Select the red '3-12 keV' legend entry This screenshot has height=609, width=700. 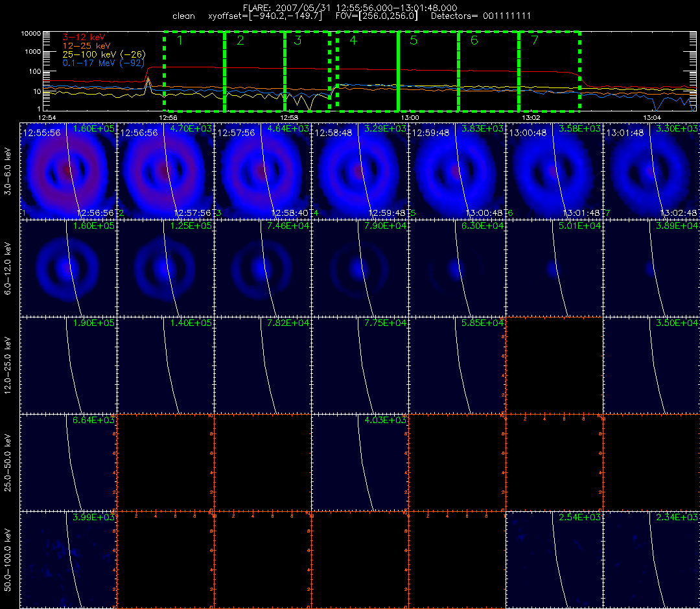pos(84,38)
